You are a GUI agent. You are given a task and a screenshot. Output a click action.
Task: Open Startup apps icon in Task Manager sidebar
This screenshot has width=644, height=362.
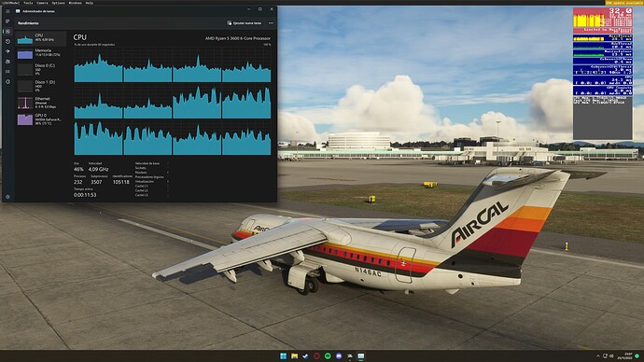pos(7,51)
